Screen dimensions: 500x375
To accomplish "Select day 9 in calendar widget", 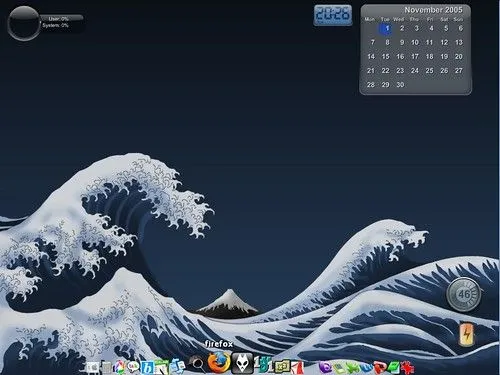I will 402,42.
